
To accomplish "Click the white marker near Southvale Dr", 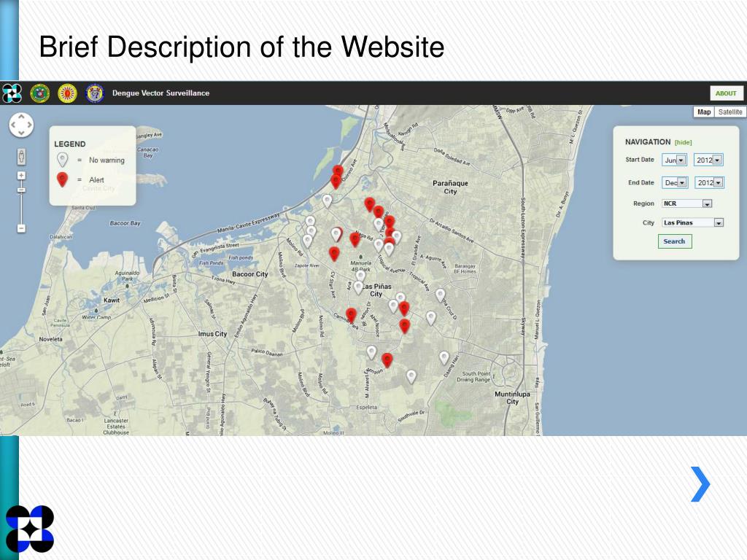I will 411,377.
